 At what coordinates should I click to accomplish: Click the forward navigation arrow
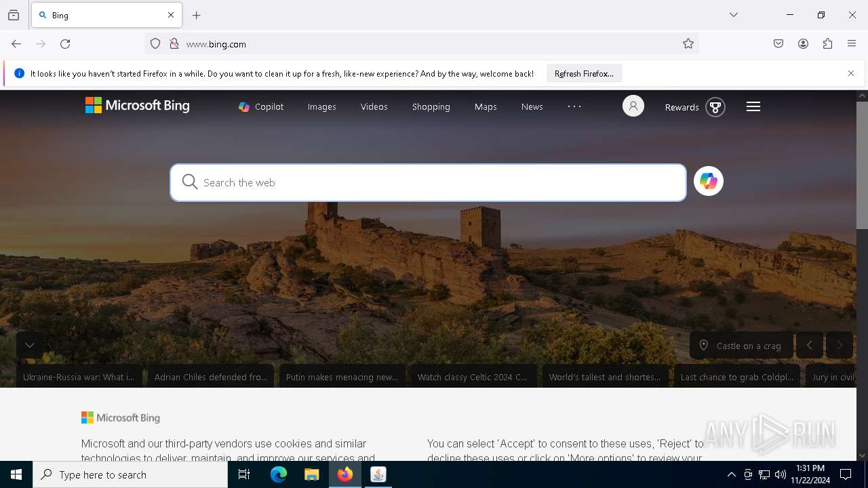click(41, 44)
